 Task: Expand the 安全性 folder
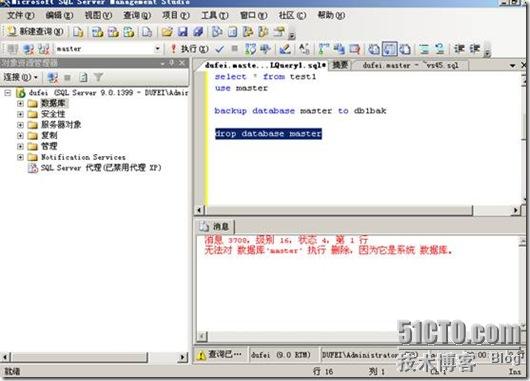click(x=20, y=114)
